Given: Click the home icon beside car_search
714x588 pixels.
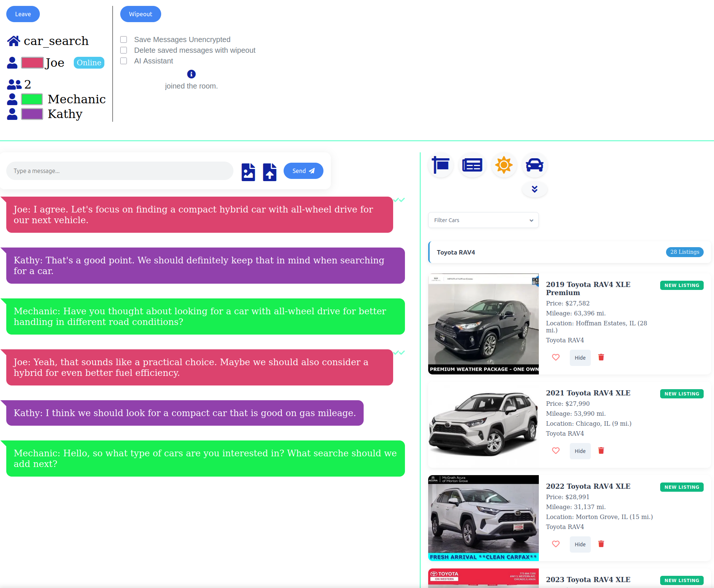Looking at the screenshot, I should coord(13,40).
